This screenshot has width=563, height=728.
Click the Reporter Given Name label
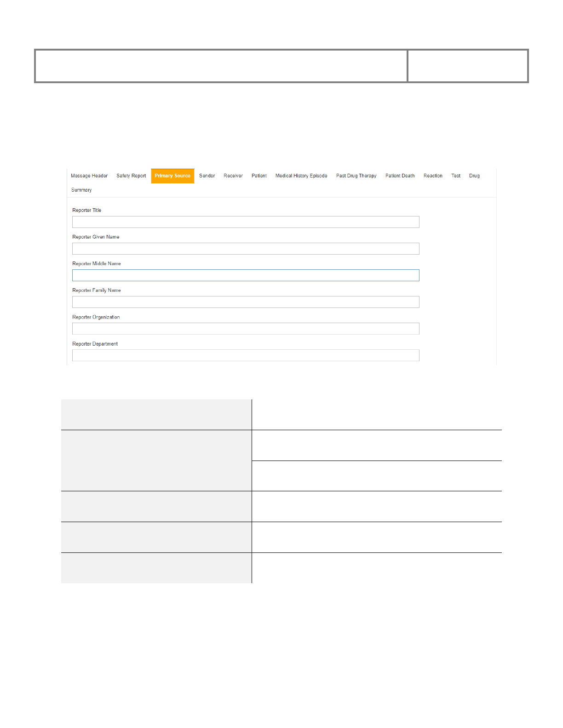[96, 237]
